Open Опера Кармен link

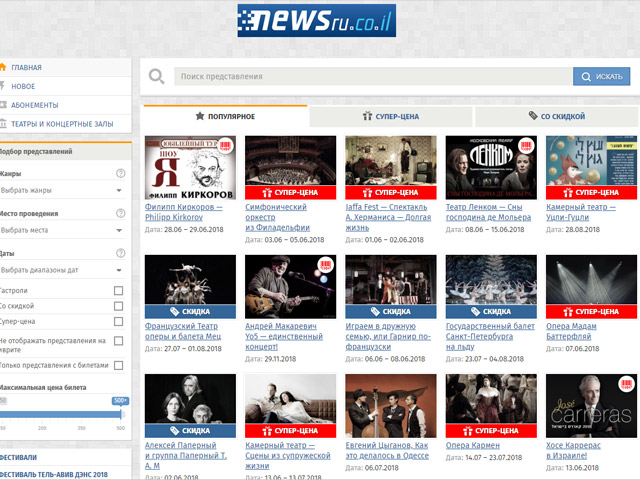[x=473, y=445]
